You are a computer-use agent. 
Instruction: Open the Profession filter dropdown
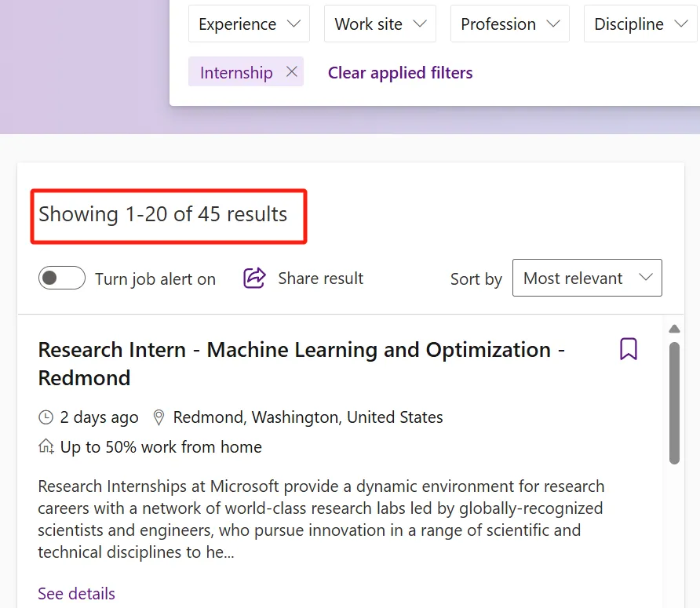[510, 24]
